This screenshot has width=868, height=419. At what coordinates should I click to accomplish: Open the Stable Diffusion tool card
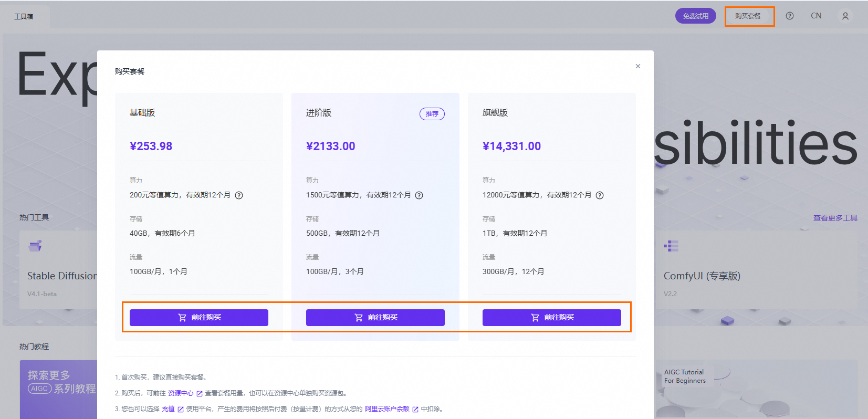[x=59, y=270]
